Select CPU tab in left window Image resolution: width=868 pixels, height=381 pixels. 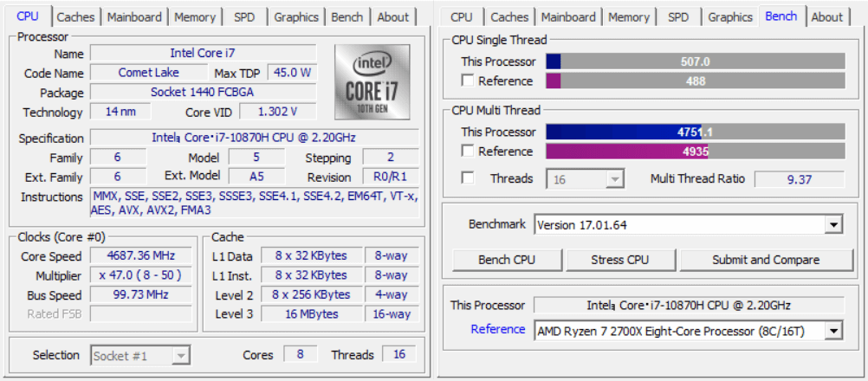(28, 16)
